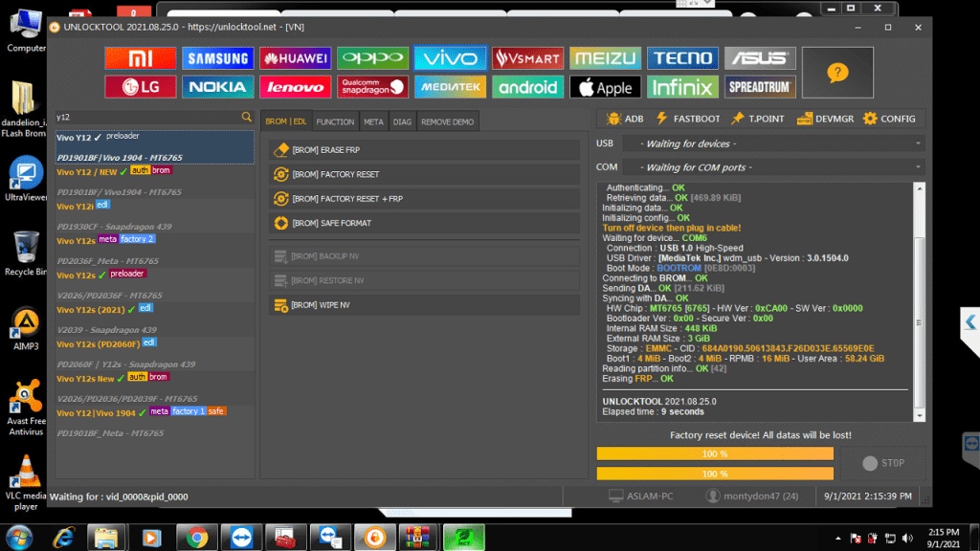Open the Oppo brand section
Image resolution: width=980 pixels, height=551 pixels.
372,58
